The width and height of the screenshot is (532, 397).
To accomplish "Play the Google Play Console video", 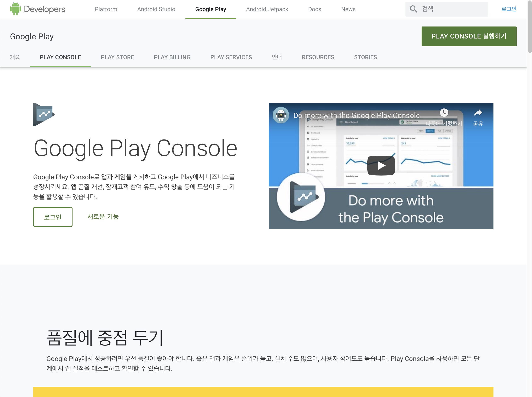I will 381,166.
